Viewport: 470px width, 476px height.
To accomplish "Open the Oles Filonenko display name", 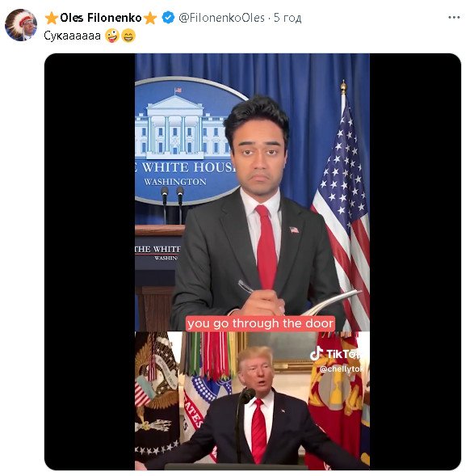I will pos(101,18).
